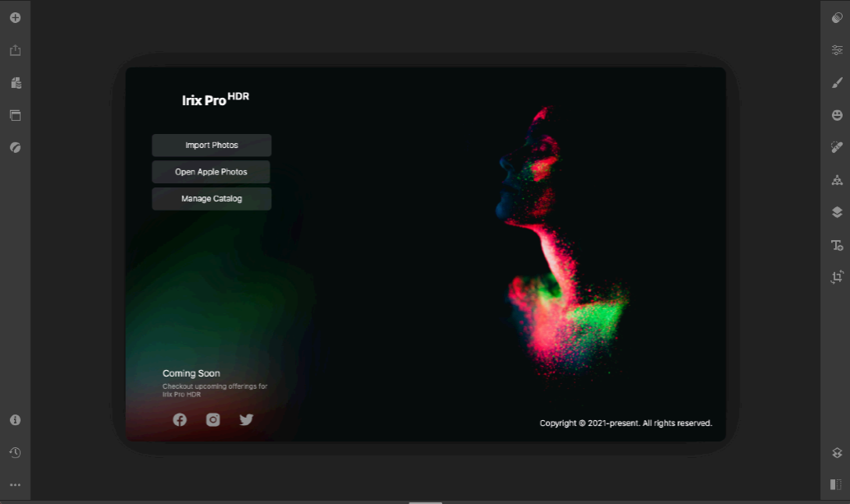The image size is (850, 504).
Task: Click the Import Photos button
Action: 211,146
